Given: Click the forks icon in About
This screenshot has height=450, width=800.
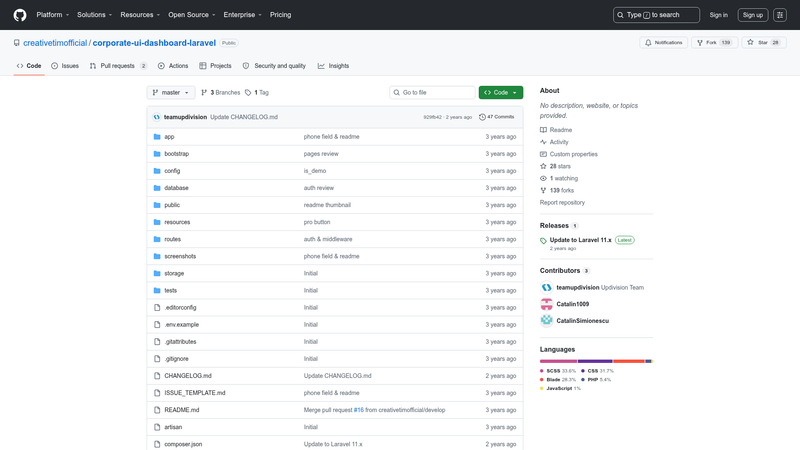Looking at the screenshot, I should [x=543, y=190].
